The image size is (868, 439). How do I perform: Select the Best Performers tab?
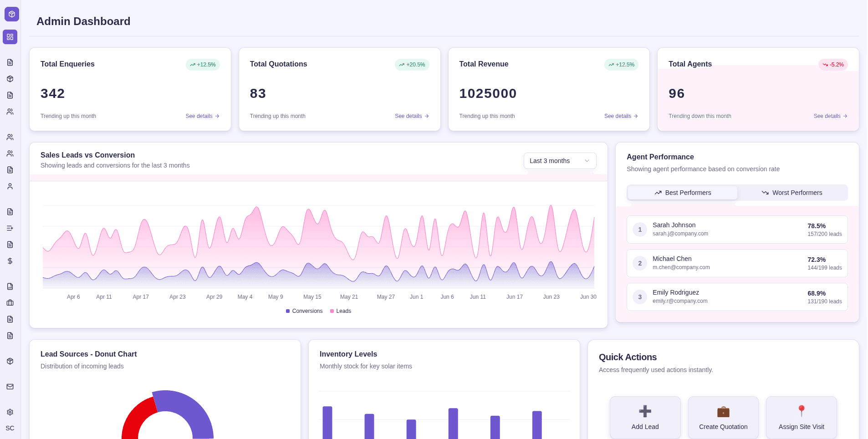(682, 192)
